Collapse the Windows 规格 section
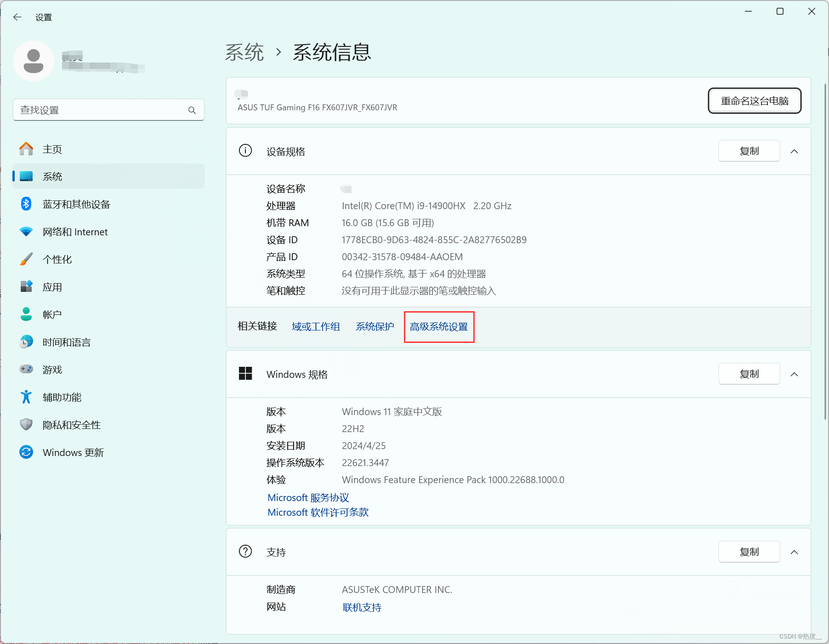This screenshot has width=829, height=644. coord(794,374)
